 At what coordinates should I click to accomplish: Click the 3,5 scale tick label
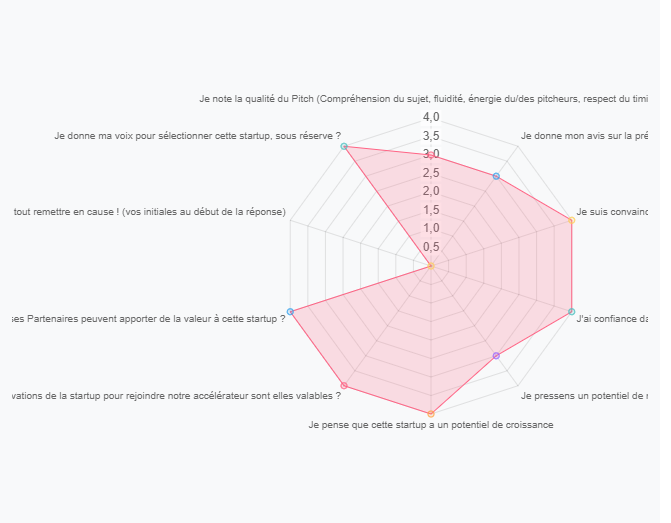[431, 136]
